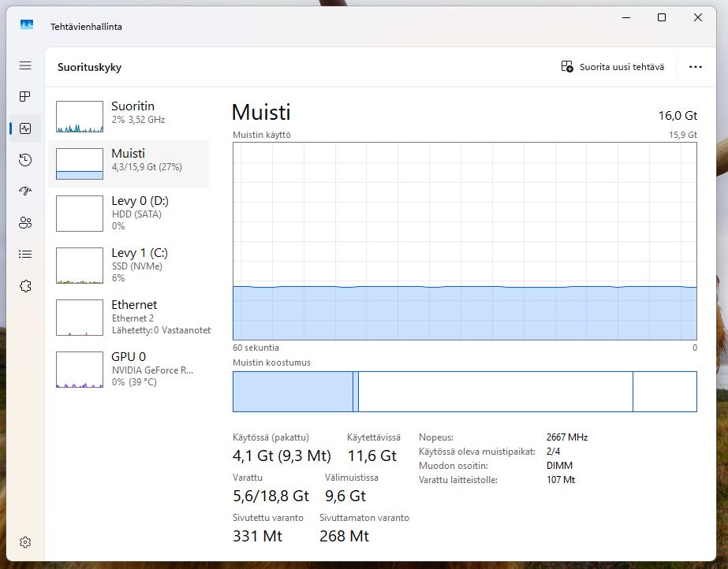Click the Muistin käyttö label
728x569 pixels.
[261, 135]
